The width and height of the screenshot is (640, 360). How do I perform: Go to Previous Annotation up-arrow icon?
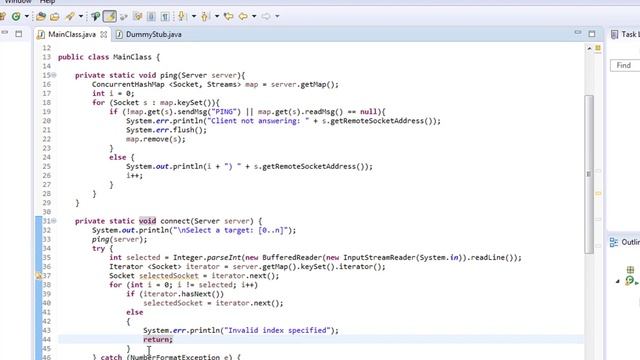pyautogui.click(x=205, y=16)
